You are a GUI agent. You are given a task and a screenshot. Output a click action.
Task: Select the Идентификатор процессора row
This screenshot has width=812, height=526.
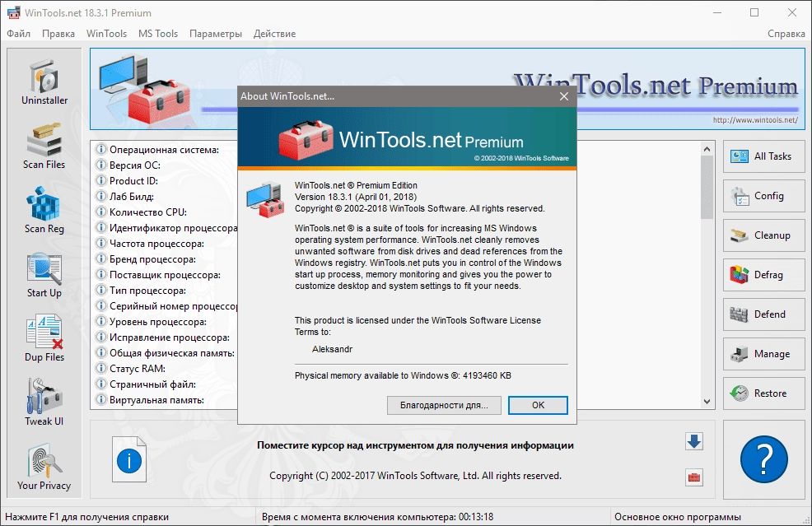click(165, 228)
